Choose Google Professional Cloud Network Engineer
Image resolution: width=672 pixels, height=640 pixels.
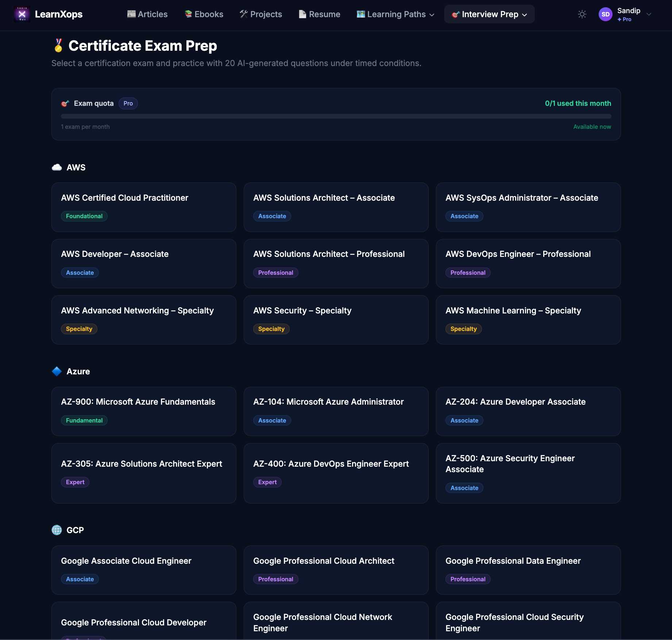pos(336,621)
